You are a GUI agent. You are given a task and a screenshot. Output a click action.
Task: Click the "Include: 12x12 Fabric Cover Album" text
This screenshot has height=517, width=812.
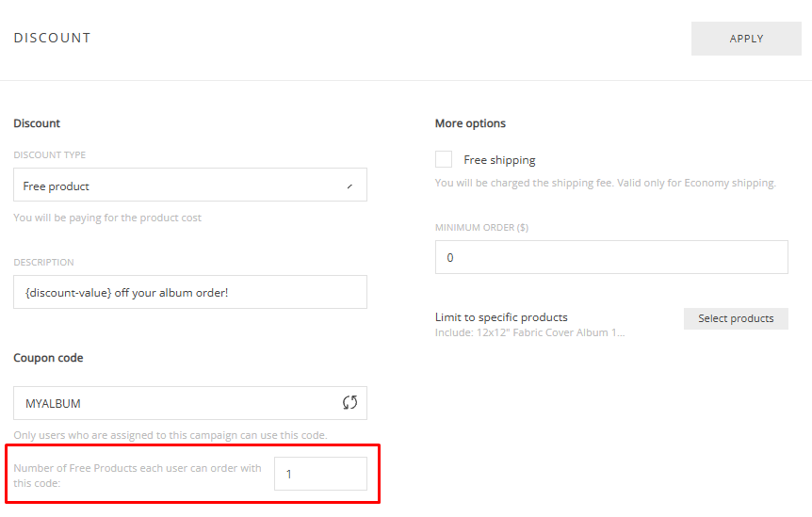[x=529, y=332]
